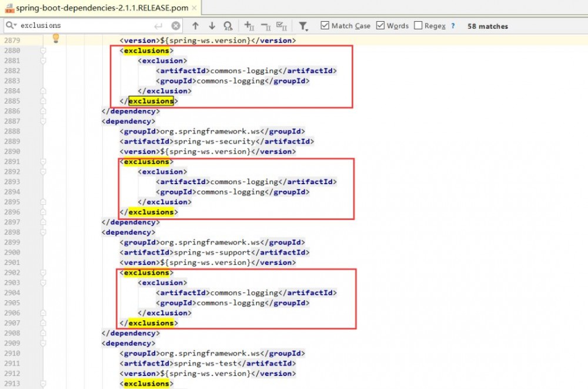Viewport: 588px width, 389px height.
Task: Click commons-logging artifactId on line 2882
Action: pos(244,71)
